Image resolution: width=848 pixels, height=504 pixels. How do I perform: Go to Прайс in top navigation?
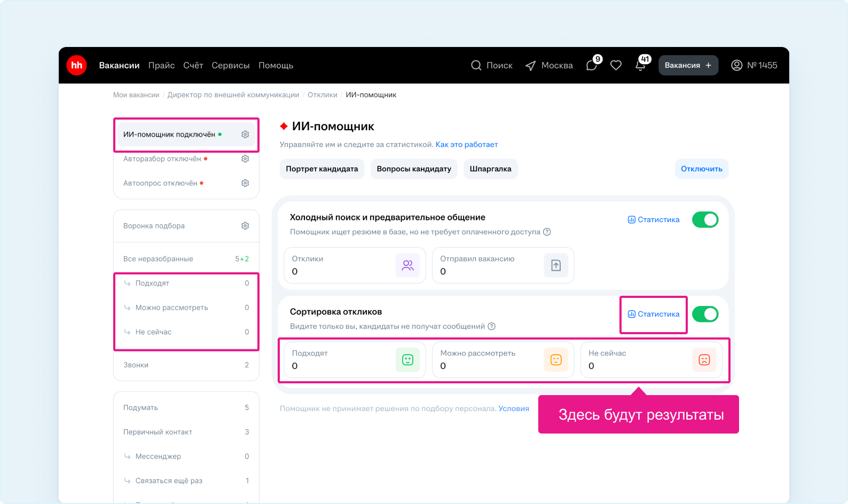point(161,65)
